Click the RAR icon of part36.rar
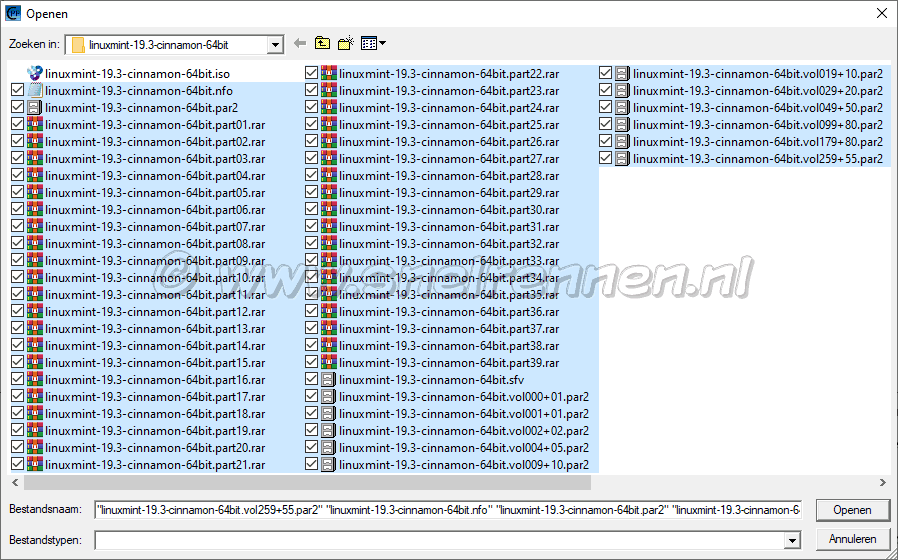 (x=329, y=311)
